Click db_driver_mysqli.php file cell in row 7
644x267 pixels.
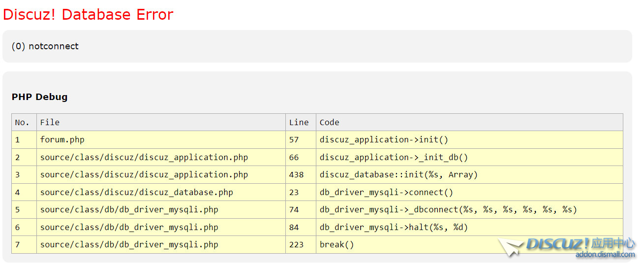pos(161,245)
